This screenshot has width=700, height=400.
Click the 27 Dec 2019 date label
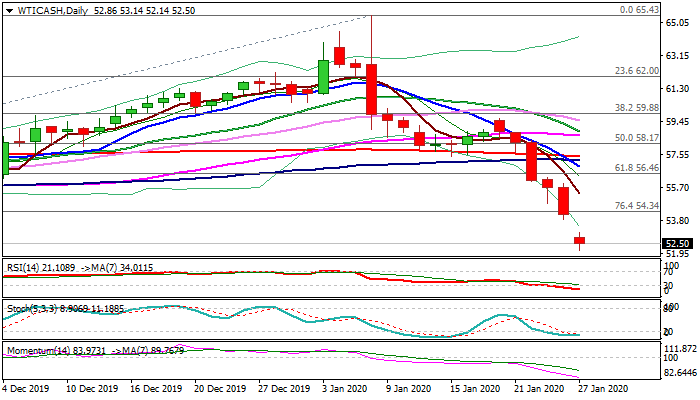[x=284, y=388]
